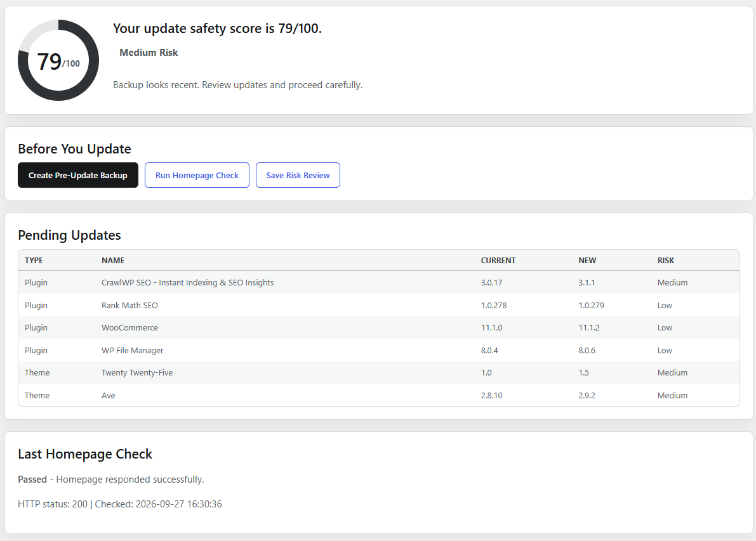The image size is (756, 541).
Task: Select 'CrawlWP SEO - Instant Indexing & SEO Insights' name
Action: pyautogui.click(x=187, y=282)
